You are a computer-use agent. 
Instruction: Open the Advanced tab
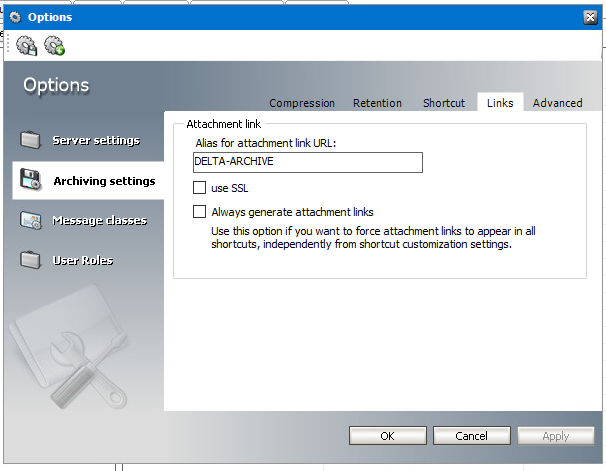click(557, 103)
